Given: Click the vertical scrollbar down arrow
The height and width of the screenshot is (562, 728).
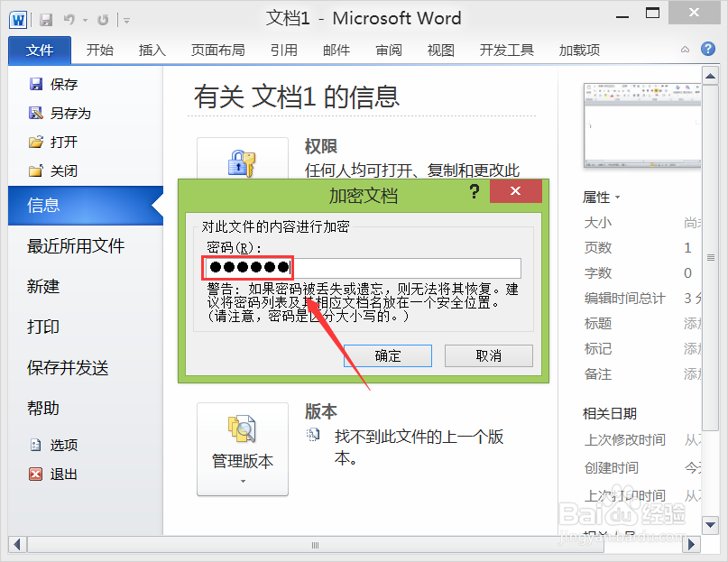Looking at the screenshot, I should click(x=710, y=525).
